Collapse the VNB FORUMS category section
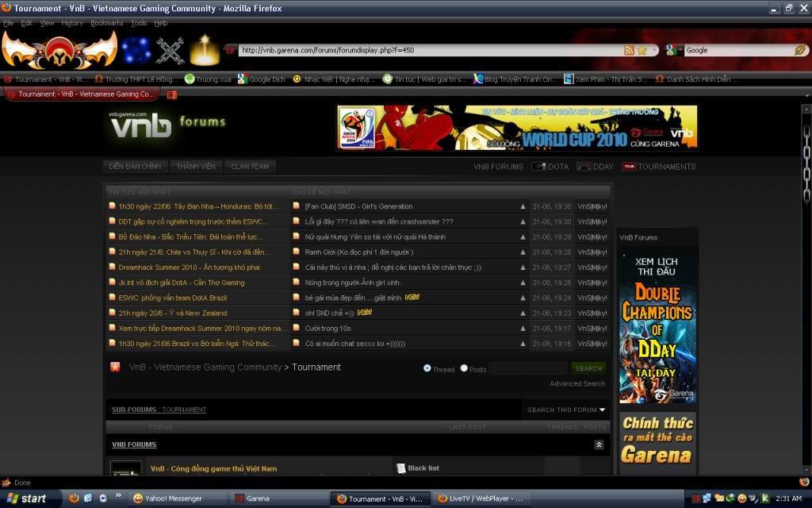Image resolution: width=812 pixels, height=508 pixels. point(599,444)
